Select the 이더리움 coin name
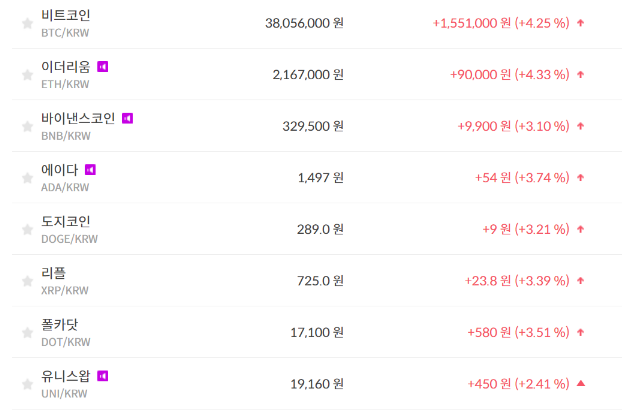Viewport: 622px width, 414px height. pyautogui.click(x=66, y=67)
